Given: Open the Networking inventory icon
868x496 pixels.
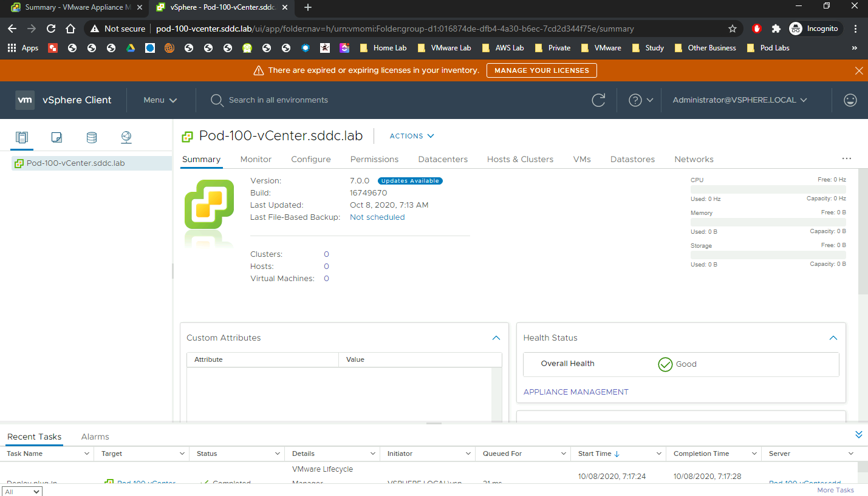Looking at the screenshot, I should click(126, 137).
